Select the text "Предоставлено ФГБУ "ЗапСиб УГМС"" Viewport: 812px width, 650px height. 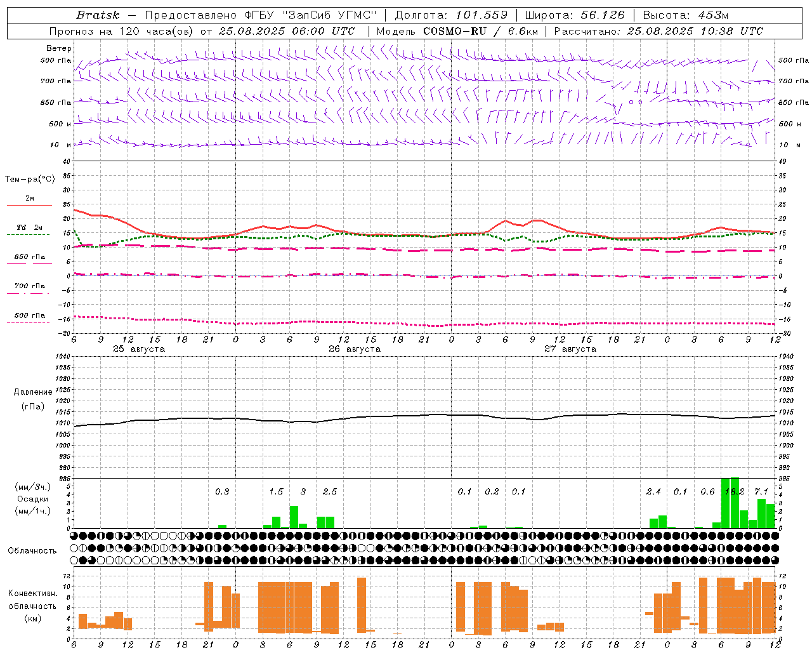261,15
